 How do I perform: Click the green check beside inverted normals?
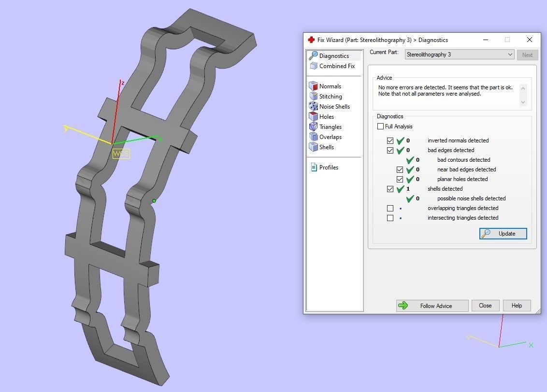(400, 140)
